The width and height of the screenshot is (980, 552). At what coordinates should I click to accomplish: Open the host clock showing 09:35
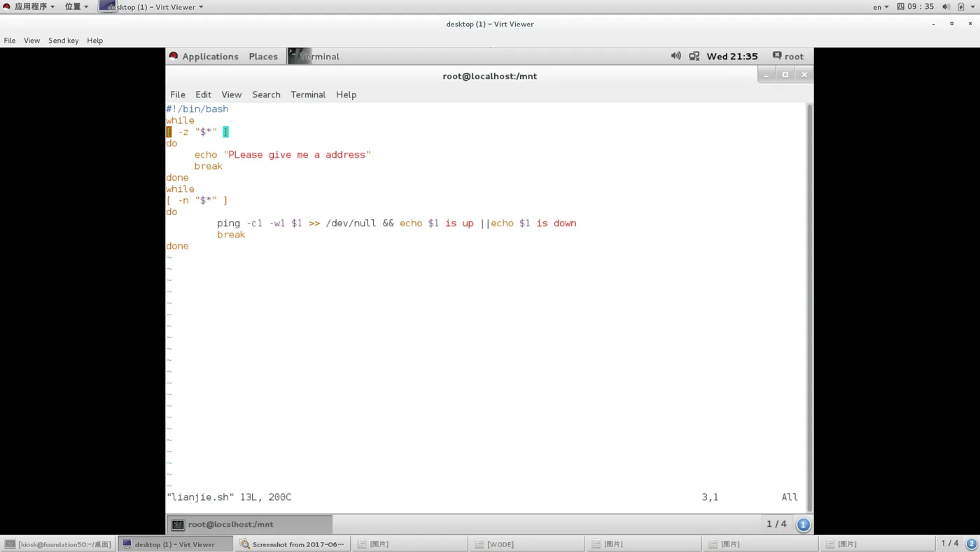tap(916, 6)
